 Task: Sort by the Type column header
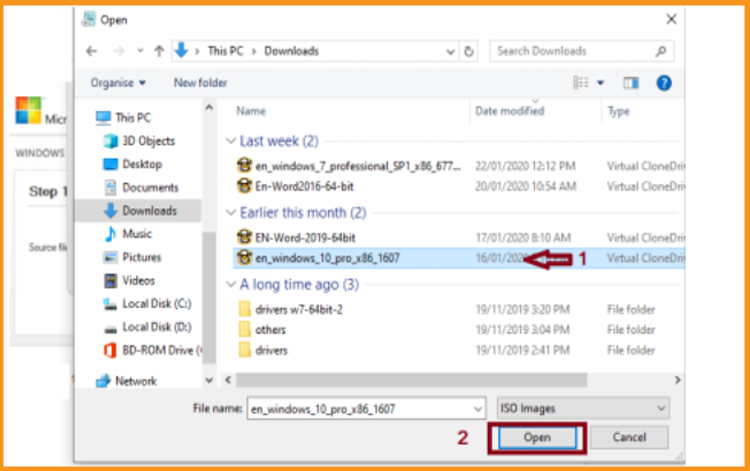click(x=618, y=111)
